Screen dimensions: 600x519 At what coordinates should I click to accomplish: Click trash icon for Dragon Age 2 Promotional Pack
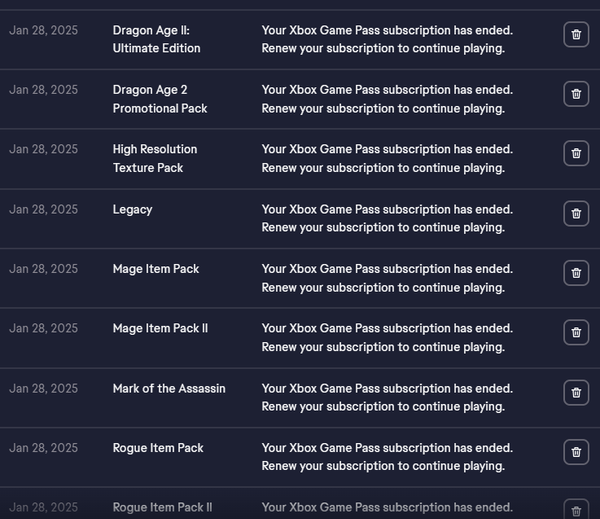(576, 95)
